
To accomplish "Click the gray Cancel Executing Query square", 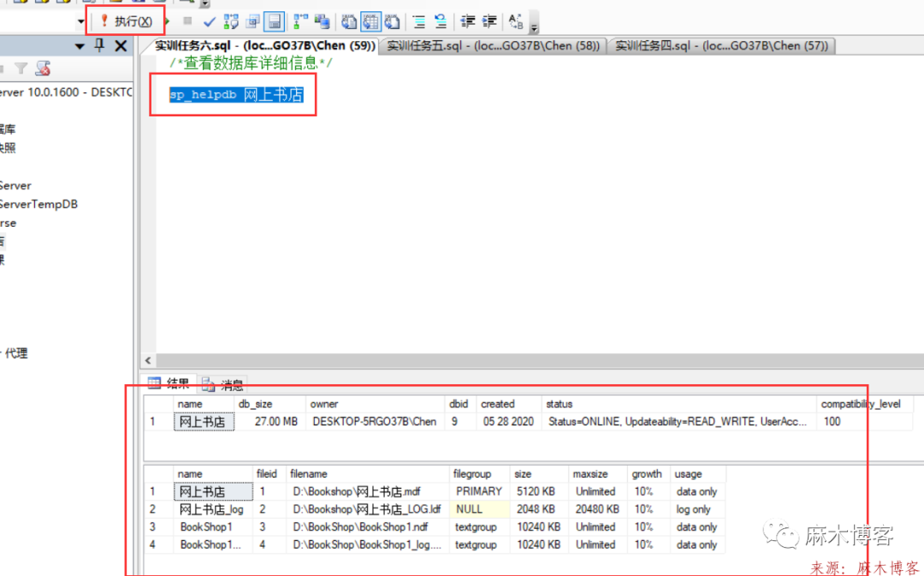I will pyautogui.click(x=187, y=21).
